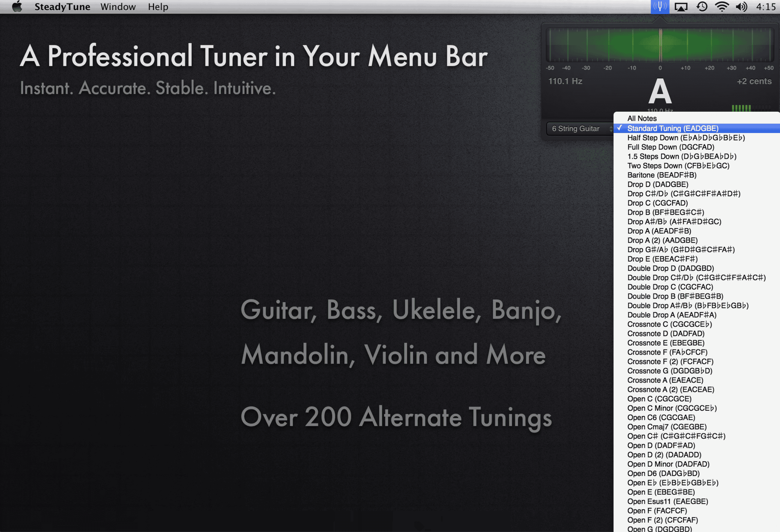
Task: Click the SteadyTune tuning fork menu bar icon
Action: coord(660,7)
